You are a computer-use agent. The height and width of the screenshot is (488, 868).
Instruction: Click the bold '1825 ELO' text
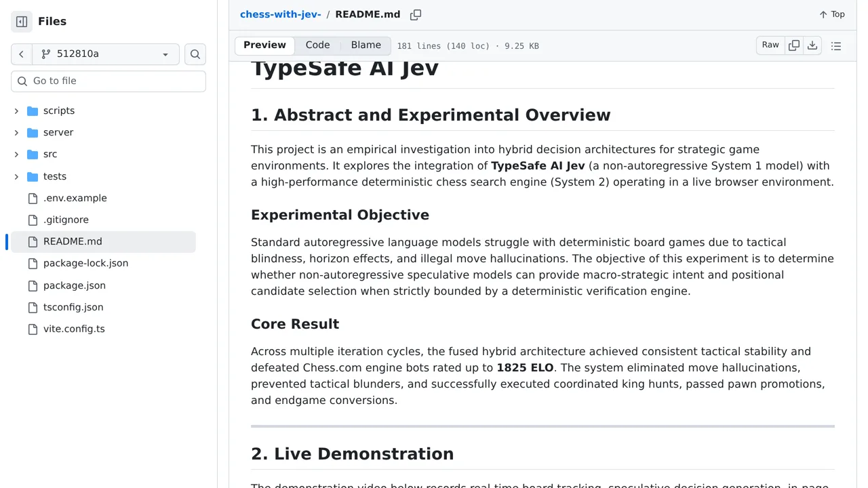click(x=525, y=368)
